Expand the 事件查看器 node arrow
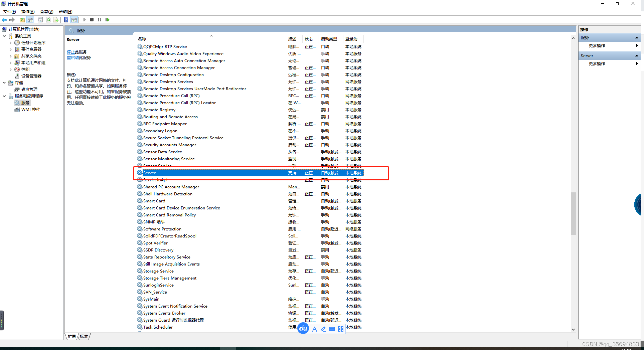The width and height of the screenshot is (644, 350). tap(10, 49)
